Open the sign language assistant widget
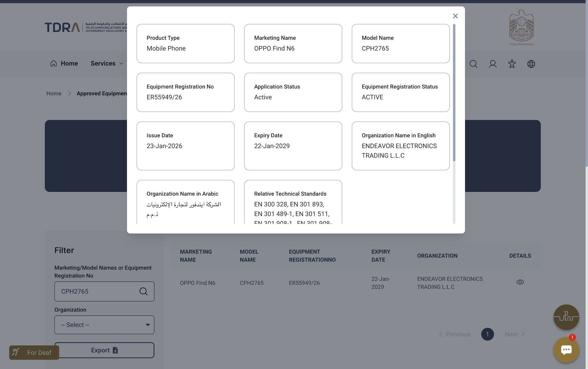The width and height of the screenshot is (588, 369). coord(566,317)
